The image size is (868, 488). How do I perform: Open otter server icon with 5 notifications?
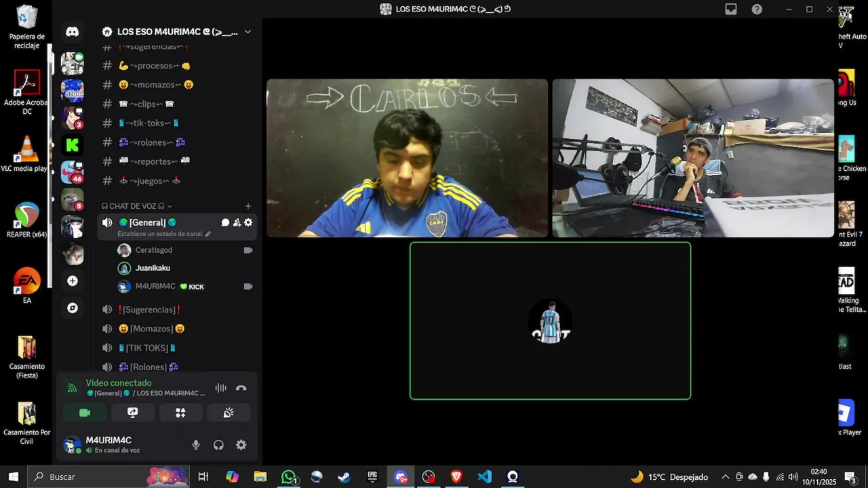tap(73, 199)
